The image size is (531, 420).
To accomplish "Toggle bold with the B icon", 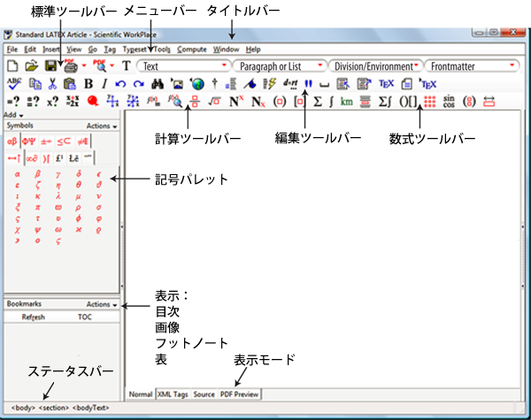I will coord(88,84).
